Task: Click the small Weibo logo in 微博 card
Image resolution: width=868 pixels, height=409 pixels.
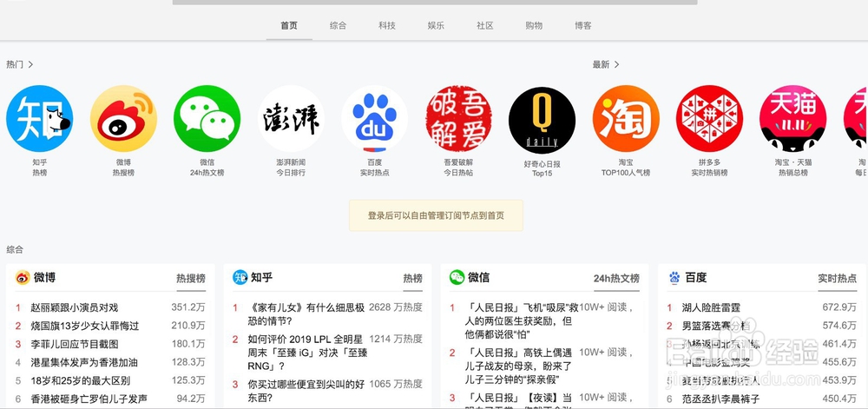Action: tap(23, 277)
